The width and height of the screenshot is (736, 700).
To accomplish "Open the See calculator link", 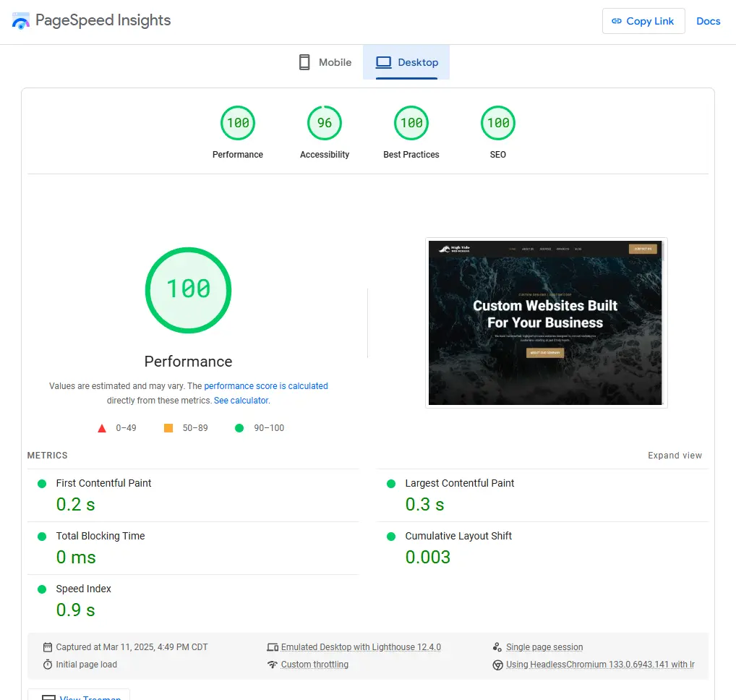I will click(241, 401).
